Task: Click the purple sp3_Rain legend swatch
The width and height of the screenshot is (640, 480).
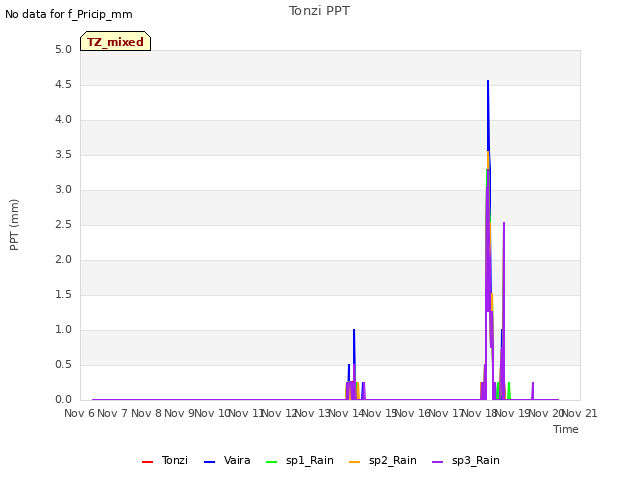Action: 438,462
